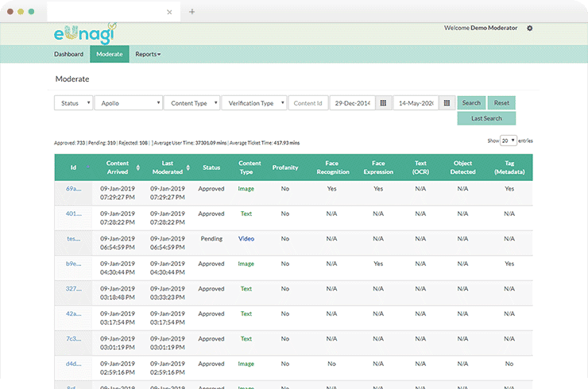Screen dimensions: 588x389
Task: Open the Reports menu
Action: point(148,54)
